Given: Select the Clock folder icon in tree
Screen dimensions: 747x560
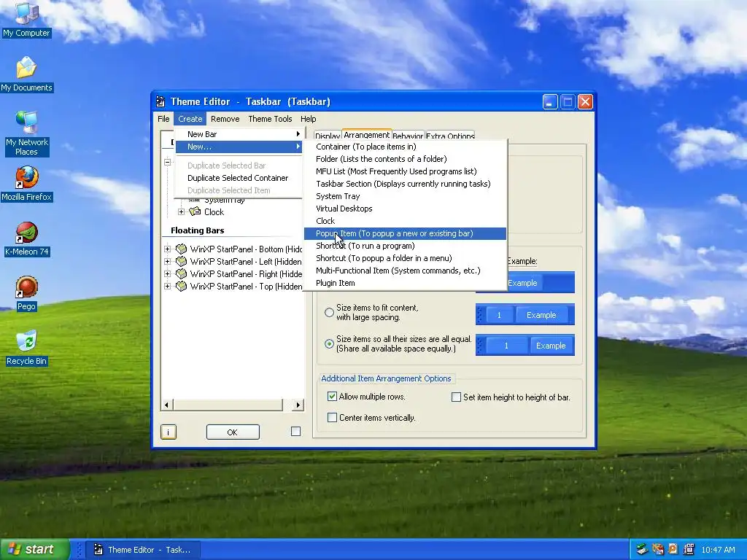Looking at the screenshot, I should [x=195, y=211].
